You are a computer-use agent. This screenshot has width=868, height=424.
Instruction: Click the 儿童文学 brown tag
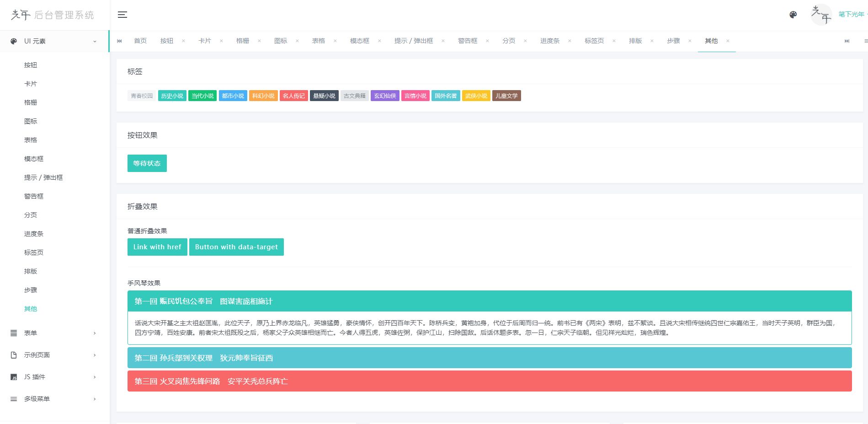click(x=506, y=96)
